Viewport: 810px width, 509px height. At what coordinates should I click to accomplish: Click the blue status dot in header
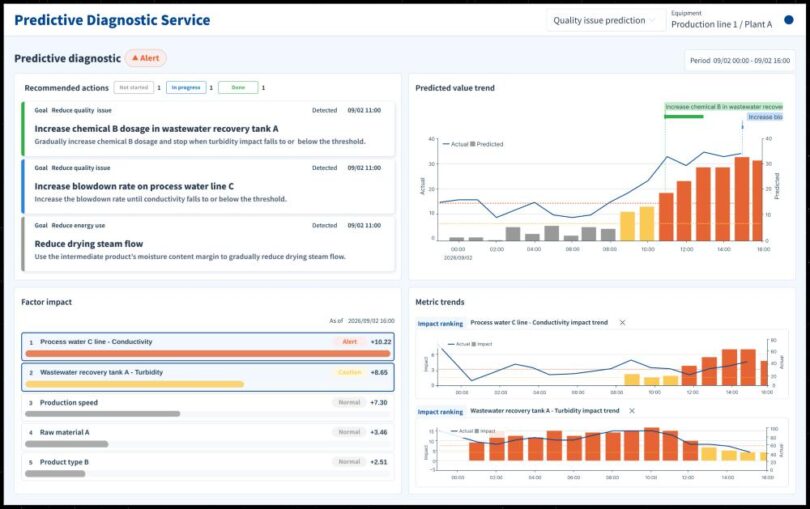789,20
